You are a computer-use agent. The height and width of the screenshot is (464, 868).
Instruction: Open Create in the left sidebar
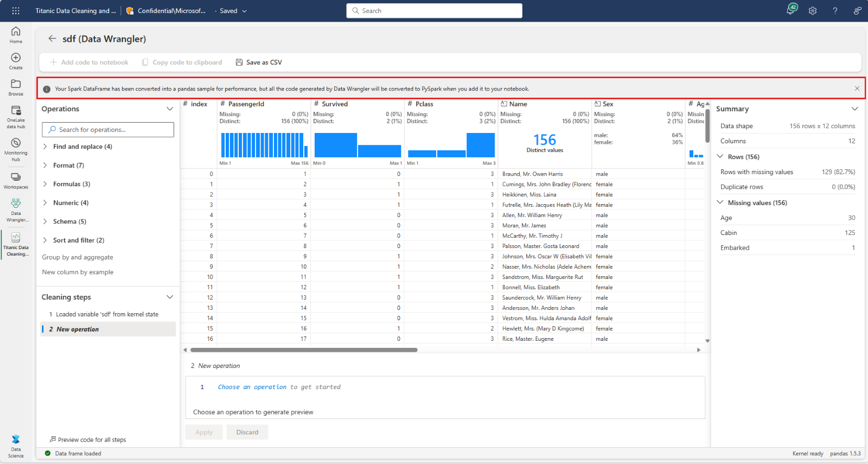[16, 61]
